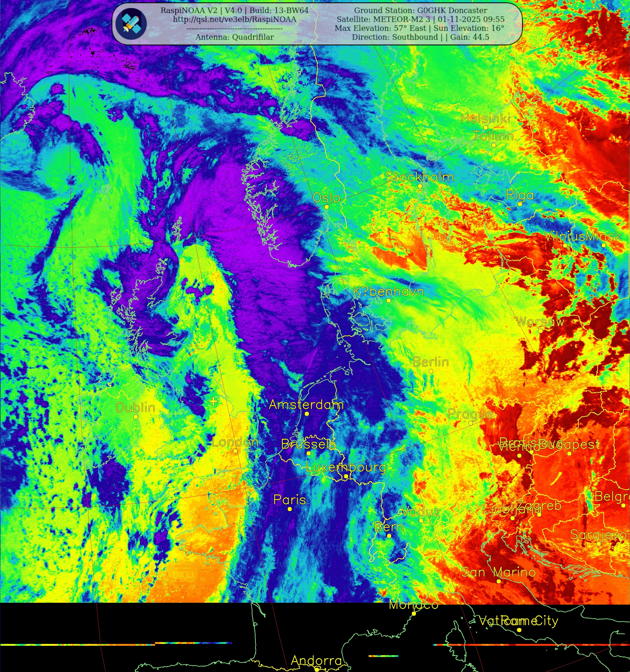Click the yellow ground station cross marker

tap(213, 401)
